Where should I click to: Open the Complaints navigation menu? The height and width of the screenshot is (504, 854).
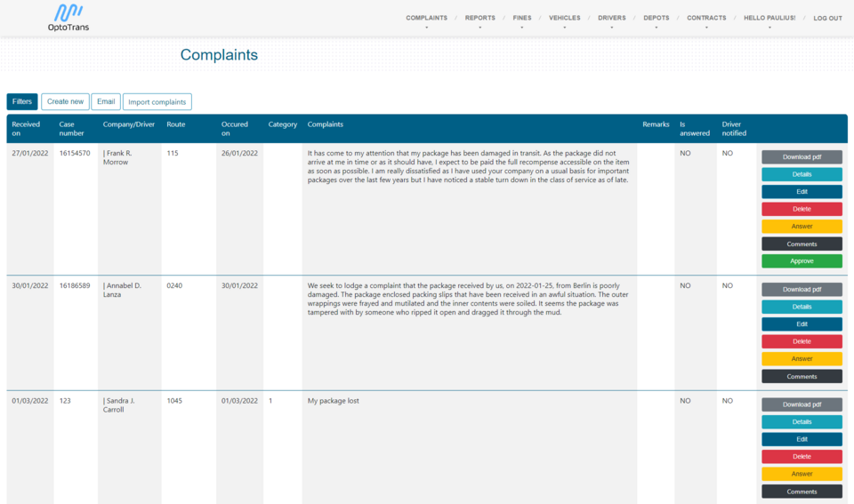426,18
